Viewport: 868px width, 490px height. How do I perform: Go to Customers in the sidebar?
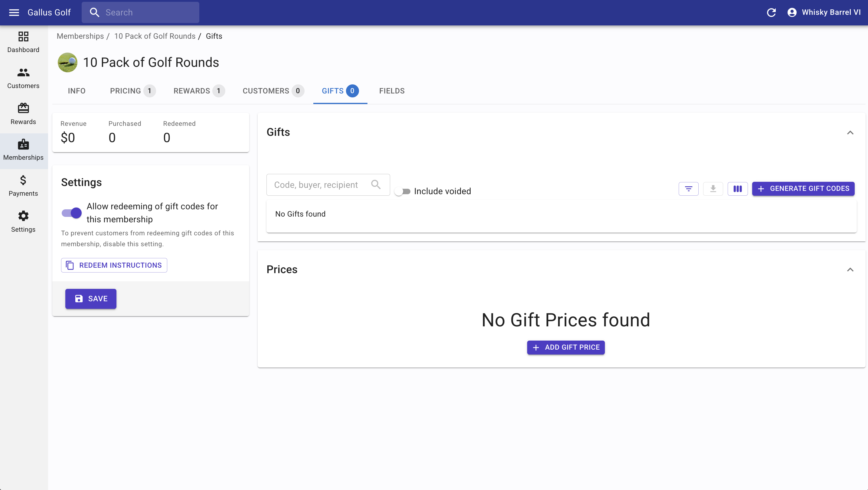pos(23,78)
